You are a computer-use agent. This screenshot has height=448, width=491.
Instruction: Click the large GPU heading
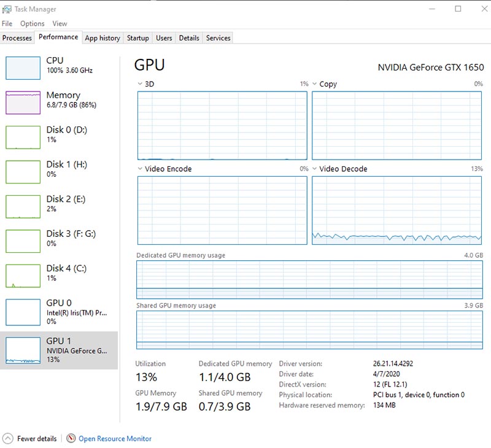click(149, 65)
